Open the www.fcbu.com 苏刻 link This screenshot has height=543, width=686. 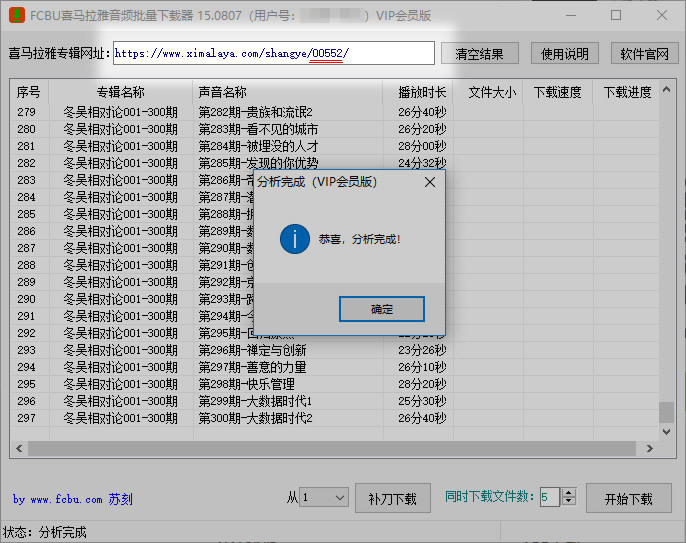(73, 499)
